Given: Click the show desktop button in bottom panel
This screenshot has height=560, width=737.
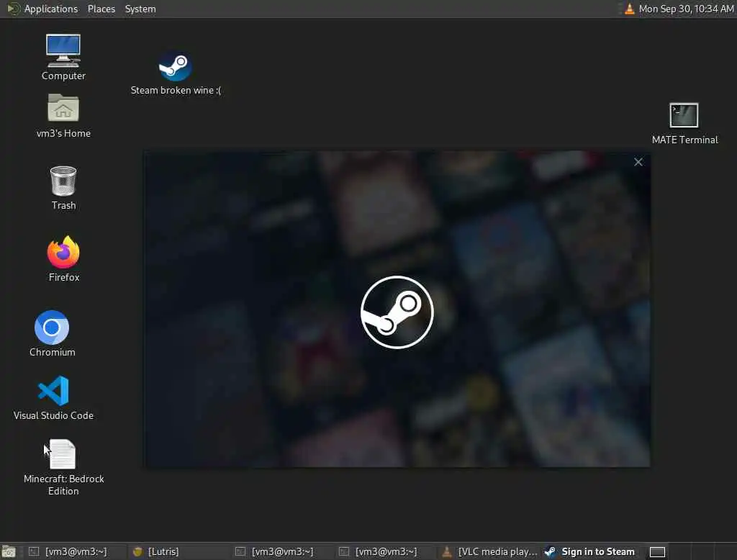Looking at the screenshot, I should 9,551.
